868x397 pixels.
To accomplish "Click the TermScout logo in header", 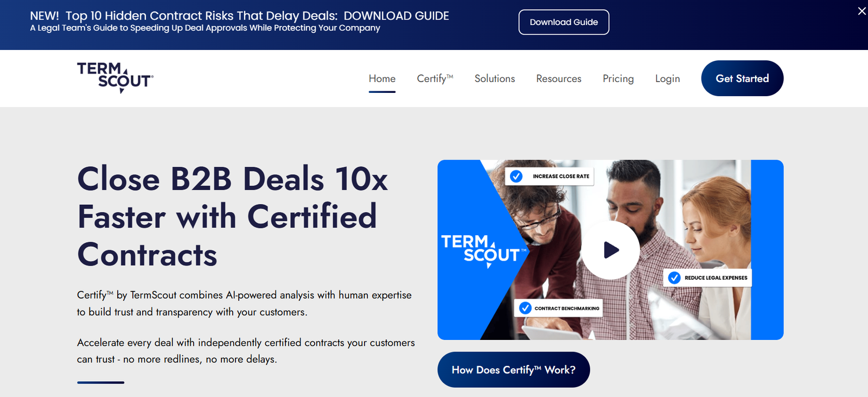I will pos(115,78).
